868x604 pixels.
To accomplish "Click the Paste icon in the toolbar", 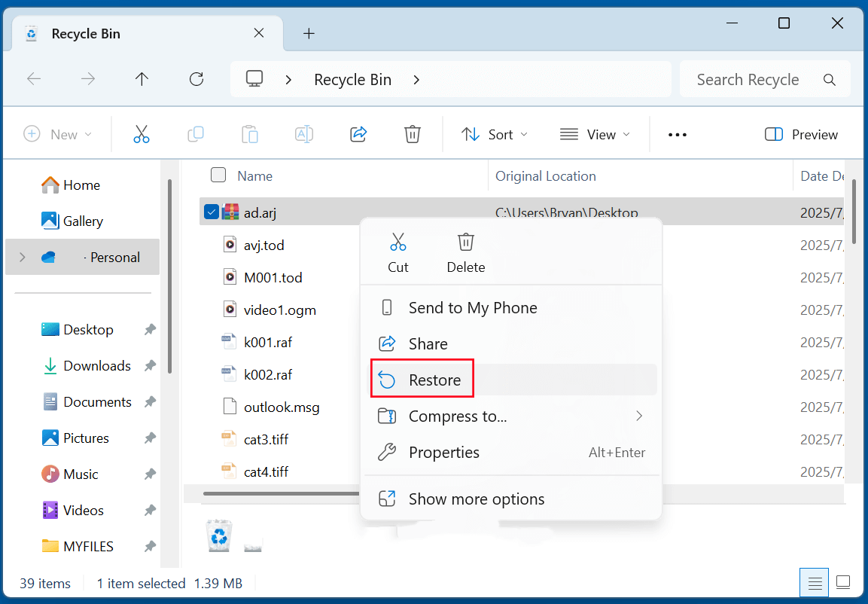I will pyautogui.click(x=249, y=134).
